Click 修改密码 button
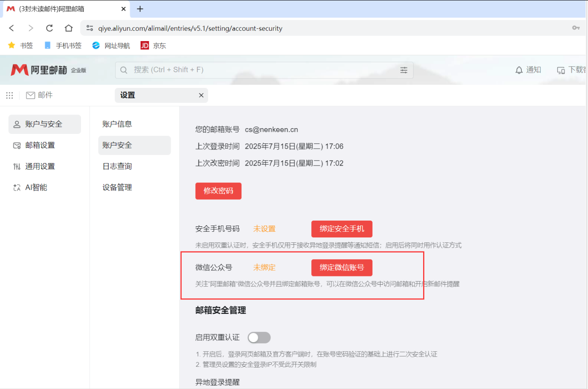Screen dimensions: 588x389 click(x=218, y=191)
